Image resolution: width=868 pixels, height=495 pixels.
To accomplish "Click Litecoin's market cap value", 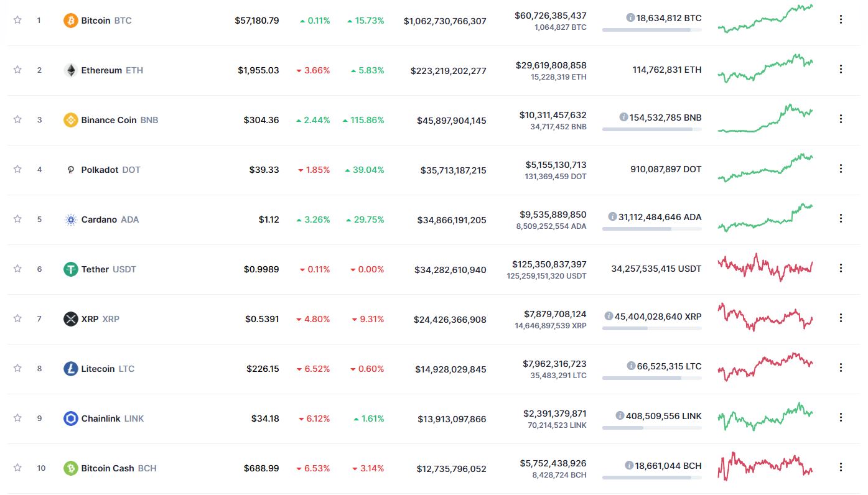I will [x=450, y=369].
